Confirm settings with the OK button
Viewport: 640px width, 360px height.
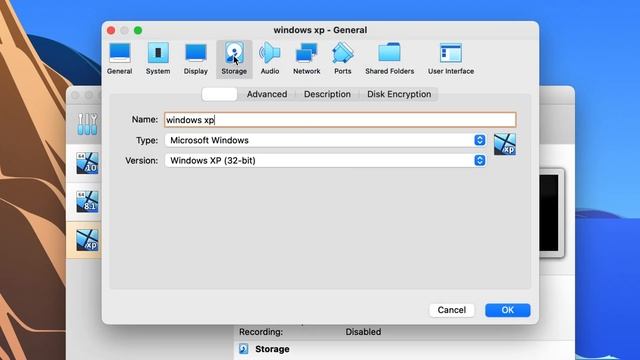pyautogui.click(x=508, y=310)
